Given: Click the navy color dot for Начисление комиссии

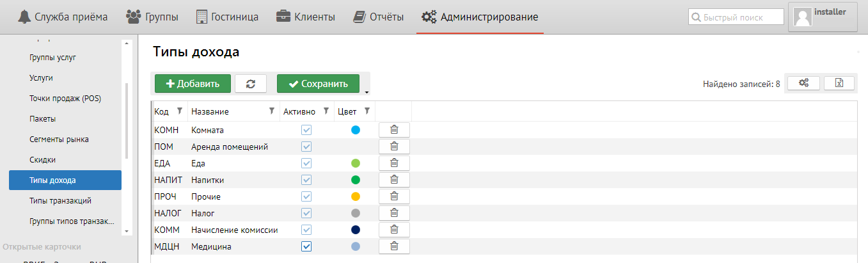Looking at the screenshot, I should click(356, 230).
